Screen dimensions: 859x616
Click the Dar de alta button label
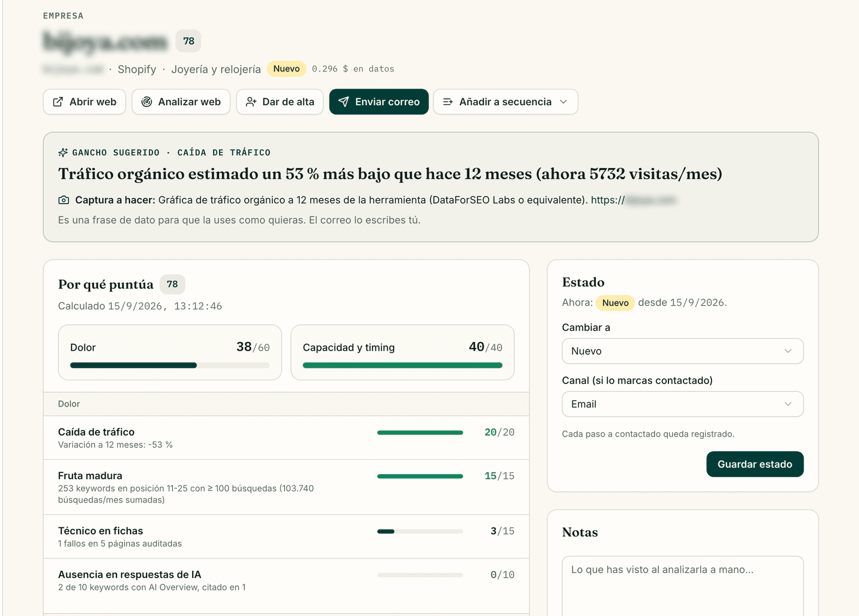288,102
